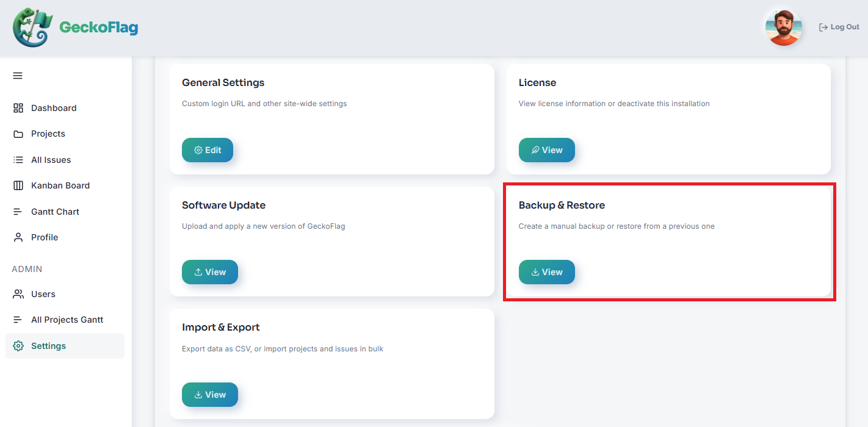Screen dimensions: 868x427
Task: Click the Users people icon
Action: pos(18,294)
